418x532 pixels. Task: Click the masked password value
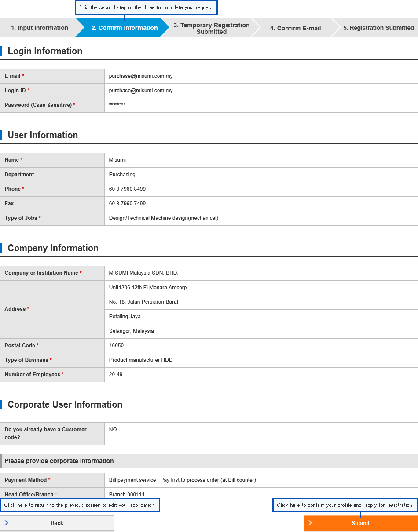(x=117, y=105)
